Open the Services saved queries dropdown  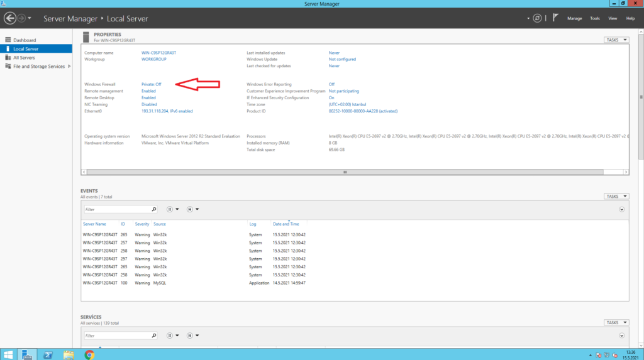[192, 335]
